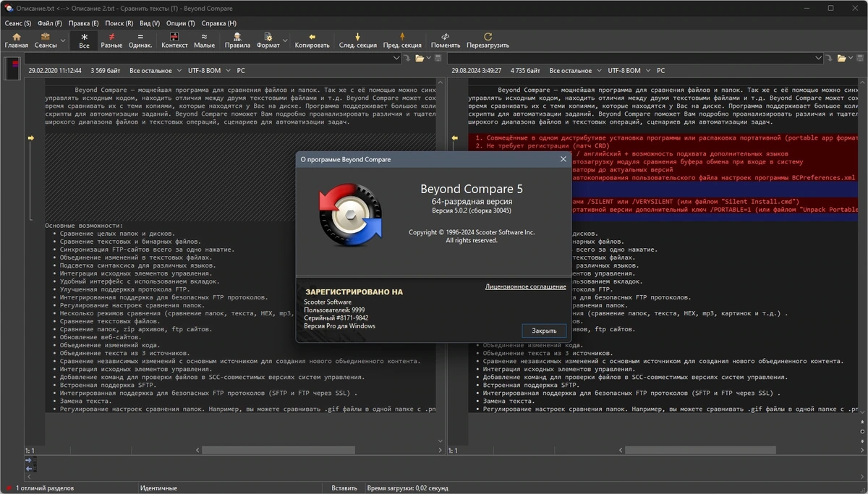Open the Вид (V) menu
The width and height of the screenshot is (868, 494).
150,23
